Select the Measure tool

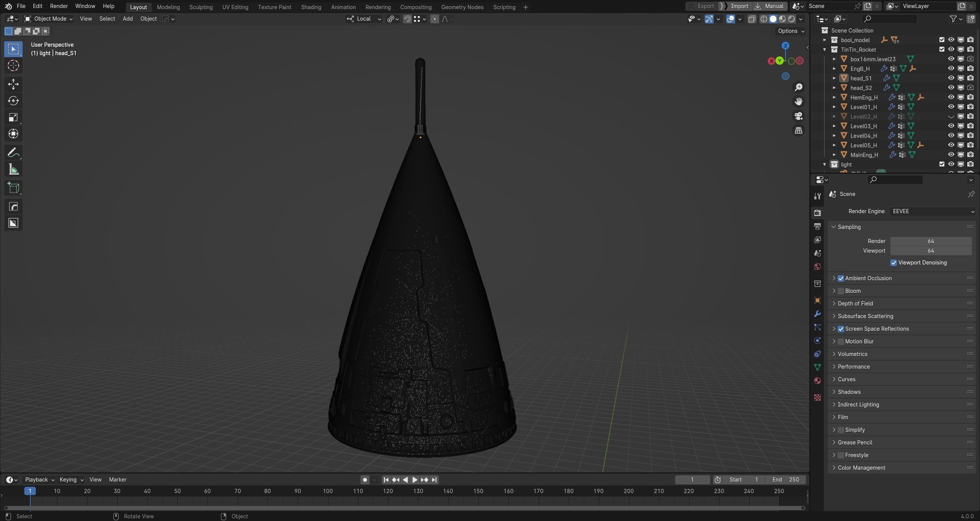coord(13,170)
